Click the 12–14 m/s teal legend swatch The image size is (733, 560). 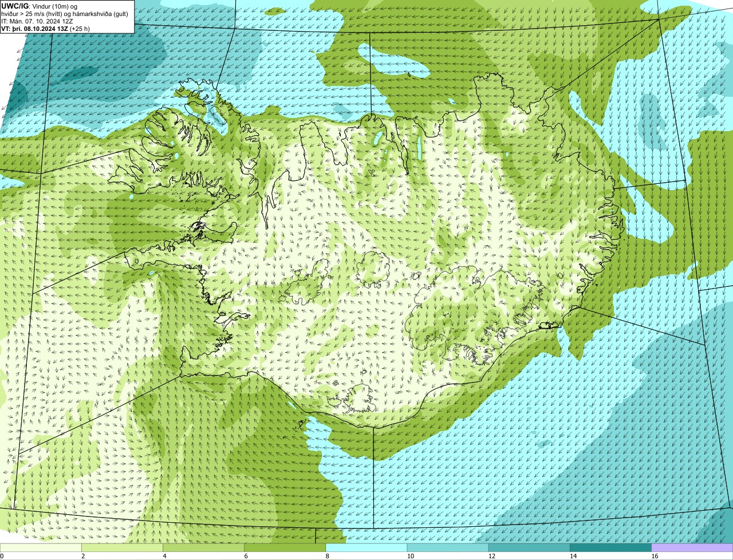(x=529, y=547)
